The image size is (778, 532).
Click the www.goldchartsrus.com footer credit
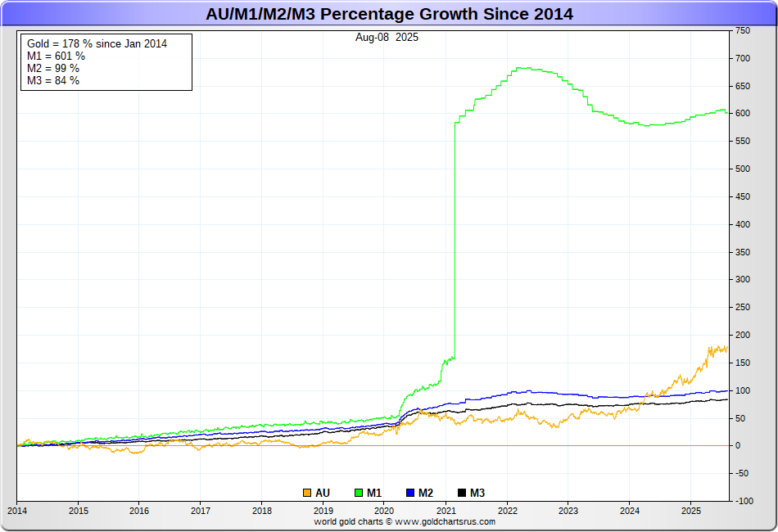[445, 521]
